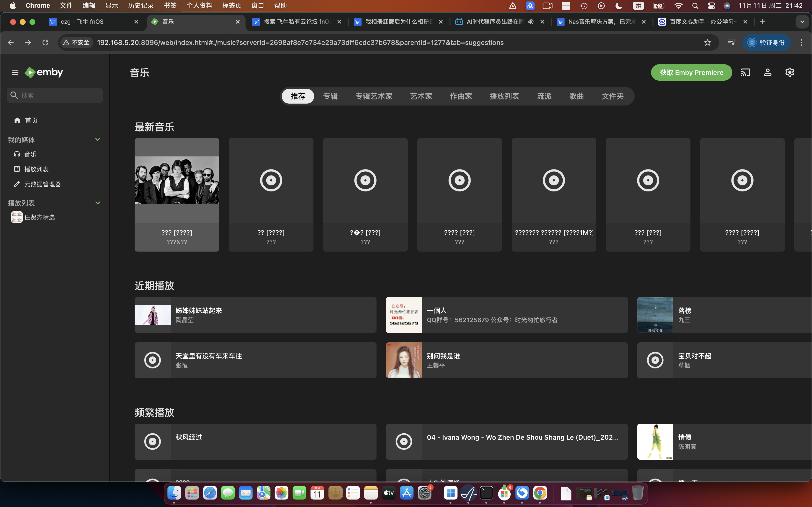The width and height of the screenshot is (812, 507).
Task: Go to 首页 in sidebar
Action: pos(31,120)
